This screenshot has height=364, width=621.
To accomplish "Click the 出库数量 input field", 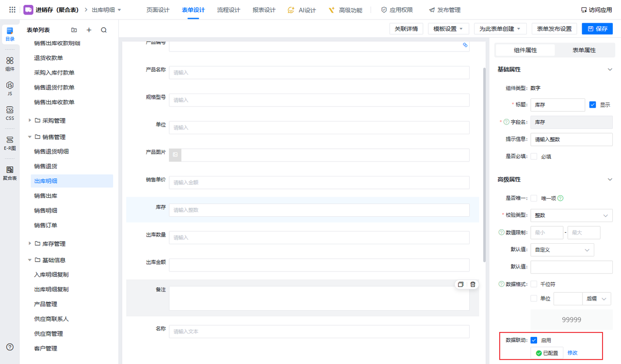I will point(319,237).
